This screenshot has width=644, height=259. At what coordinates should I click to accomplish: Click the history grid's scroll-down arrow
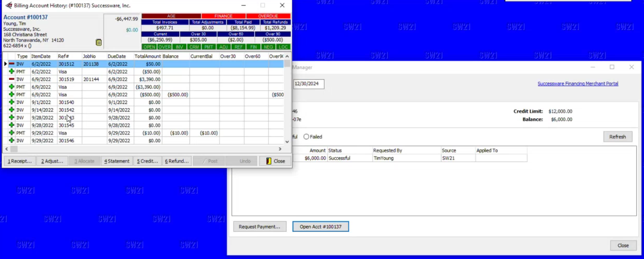coord(287,141)
